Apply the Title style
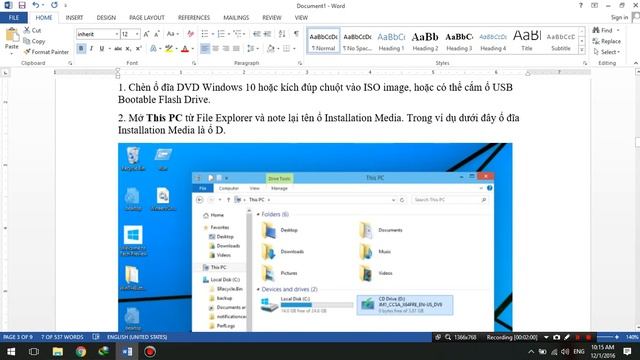The height and width of the screenshot is (360, 640). tap(527, 41)
